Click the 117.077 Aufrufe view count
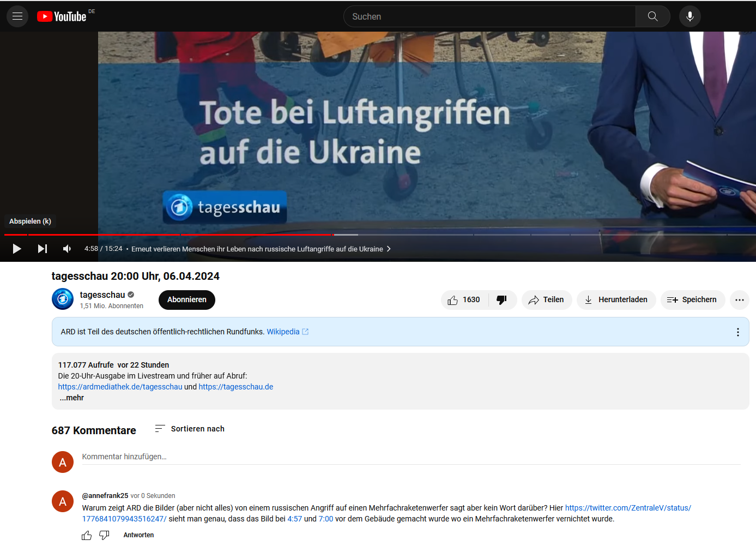 tap(86, 365)
